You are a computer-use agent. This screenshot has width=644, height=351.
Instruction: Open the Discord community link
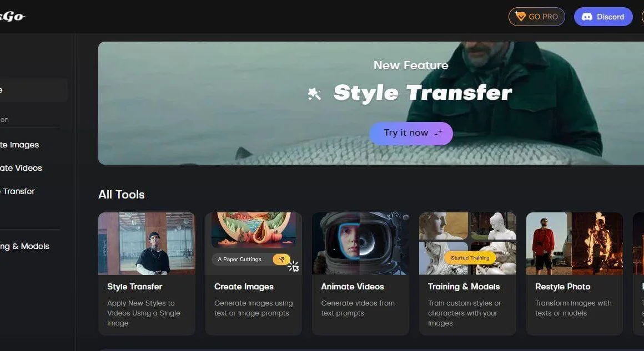point(603,17)
